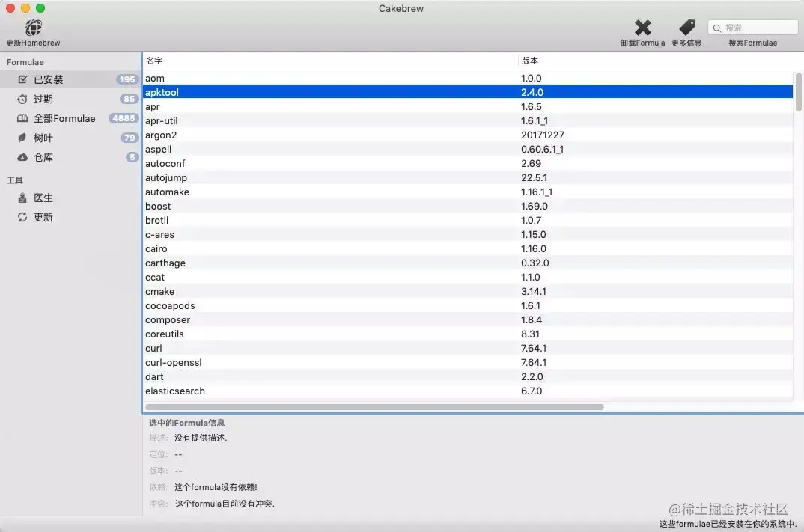
Task: Click the cloud icon beside 仓库
Action: pos(22,157)
